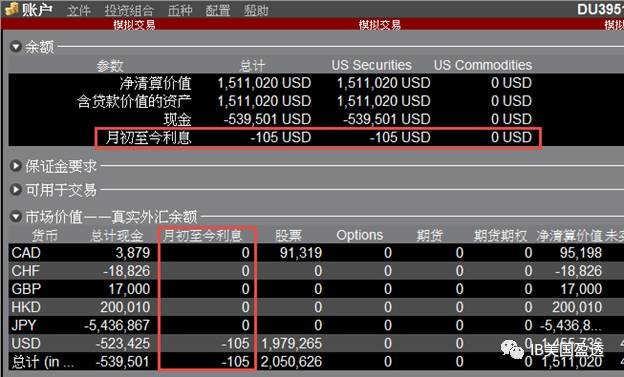
Task: Click the US Commodities column header
Action: pyautogui.click(x=483, y=65)
